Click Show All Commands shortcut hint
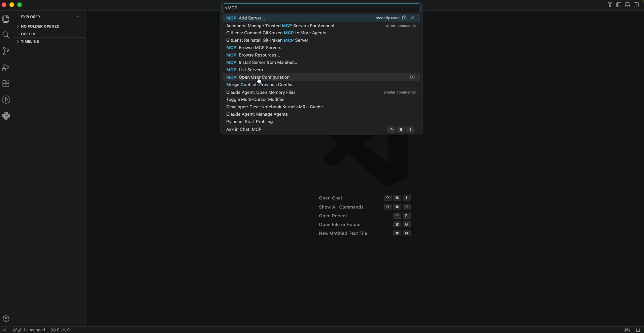The width and height of the screenshot is (644, 333). click(341, 207)
